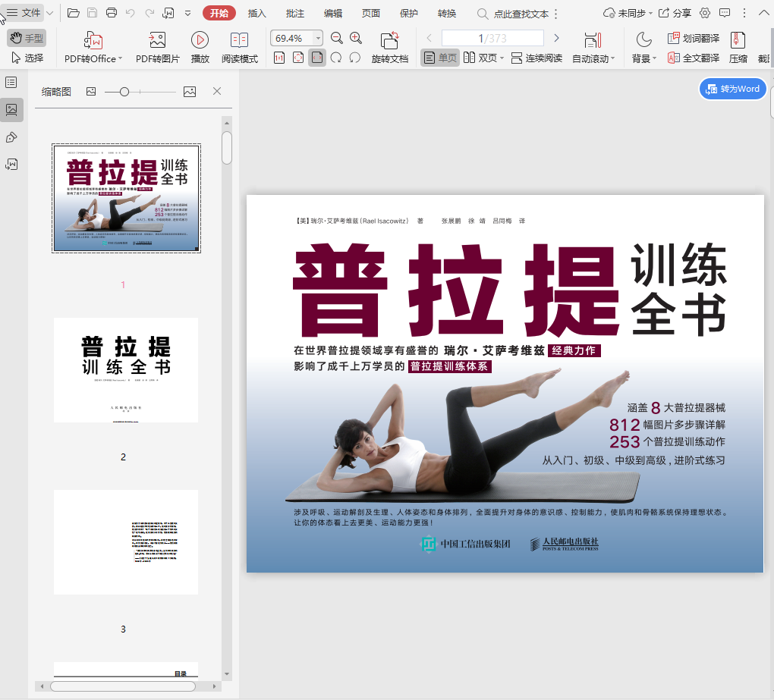The image size is (774, 700).
Task: Click the PDF转图片 tool icon
Action: (x=157, y=40)
